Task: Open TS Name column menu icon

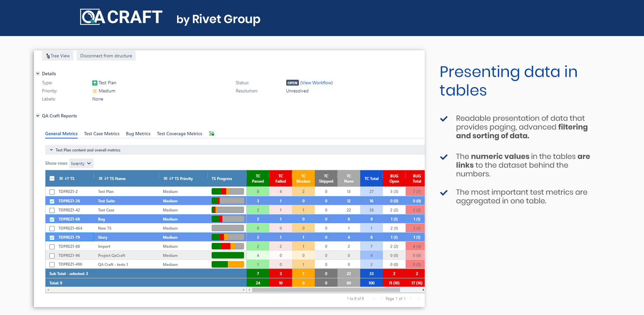Action: (100, 178)
